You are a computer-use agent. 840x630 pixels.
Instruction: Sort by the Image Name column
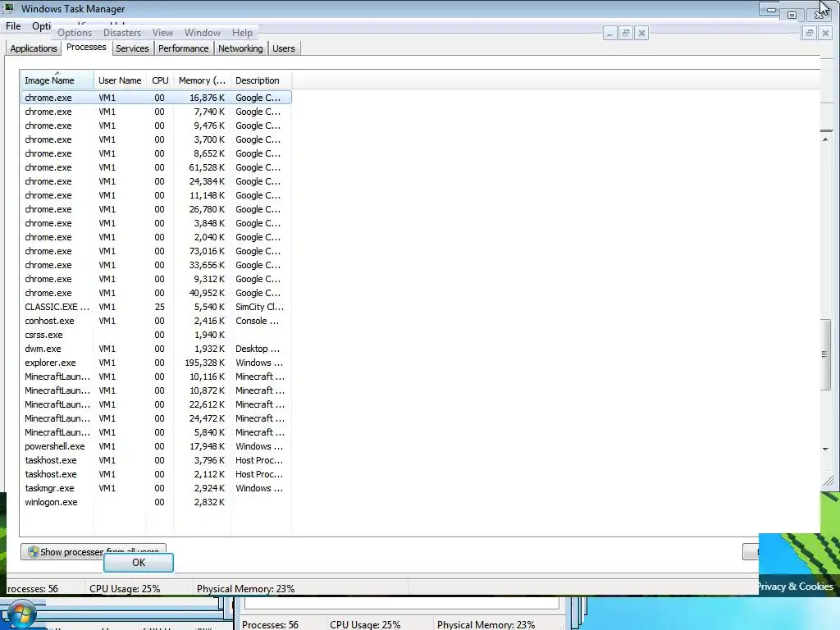(x=57, y=80)
